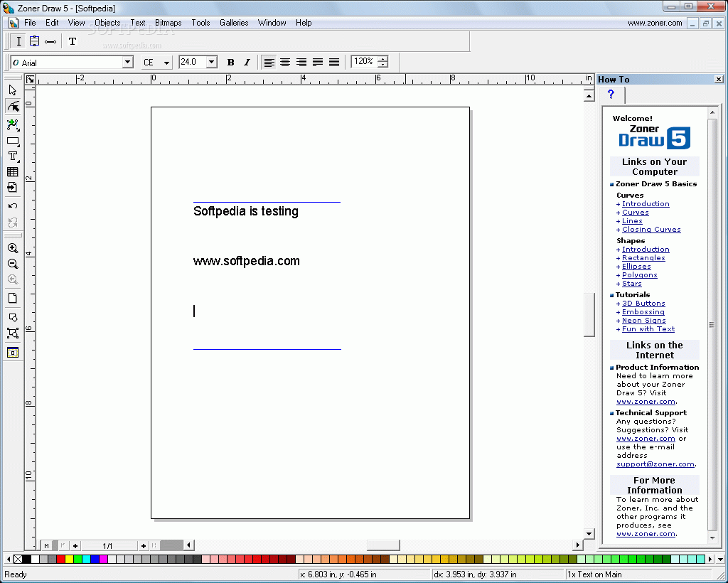The width and height of the screenshot is (728, 583).
Task: Click the horizontal scrollbar right arrow
Action: 577,545
